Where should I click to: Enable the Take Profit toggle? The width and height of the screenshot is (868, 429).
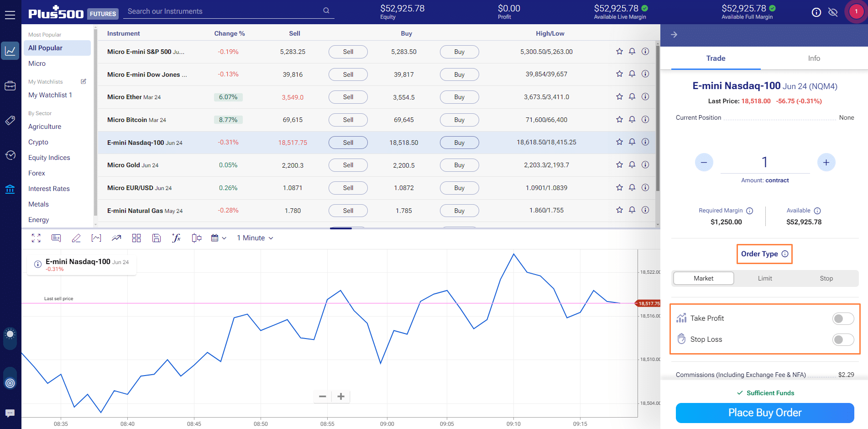click(x=843, y=318)
